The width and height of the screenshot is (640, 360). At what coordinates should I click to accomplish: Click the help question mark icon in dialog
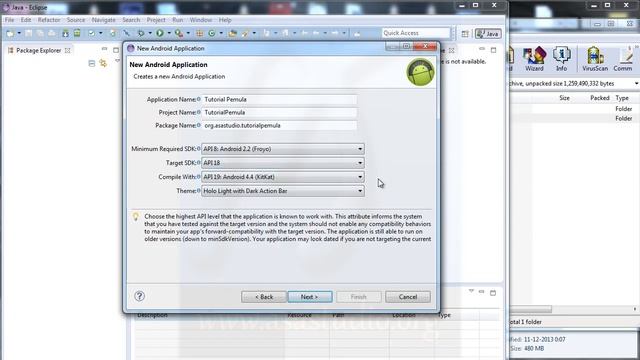[x=140, y=296]
